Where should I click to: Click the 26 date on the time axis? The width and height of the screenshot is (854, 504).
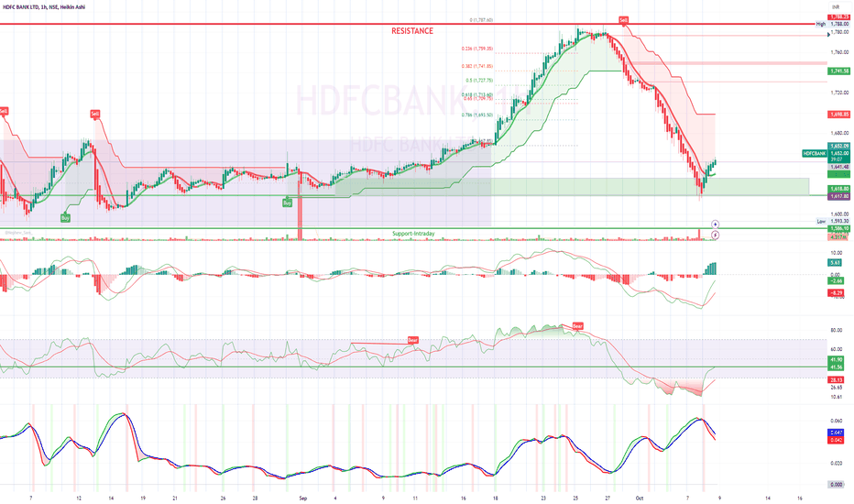point(224,498)
